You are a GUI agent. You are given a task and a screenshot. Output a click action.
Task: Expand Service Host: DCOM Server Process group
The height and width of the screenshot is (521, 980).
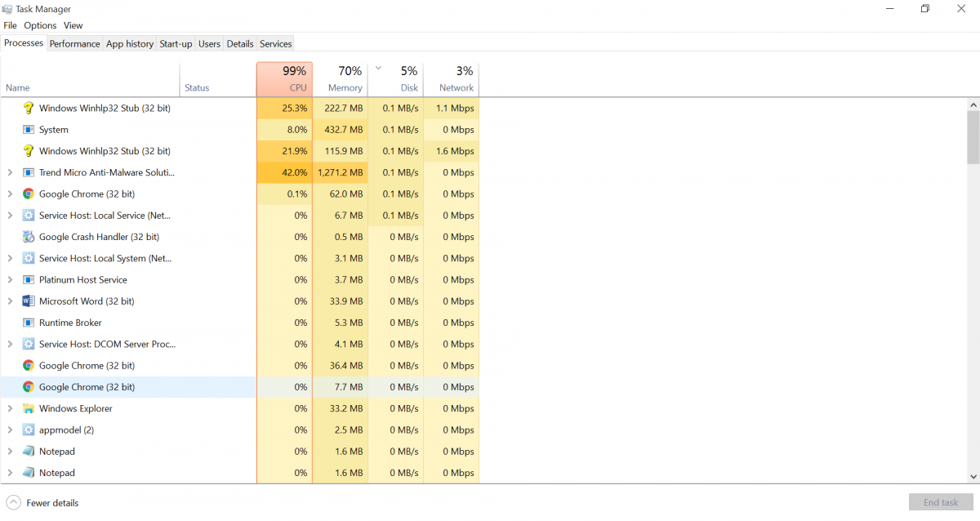[10, 344]
